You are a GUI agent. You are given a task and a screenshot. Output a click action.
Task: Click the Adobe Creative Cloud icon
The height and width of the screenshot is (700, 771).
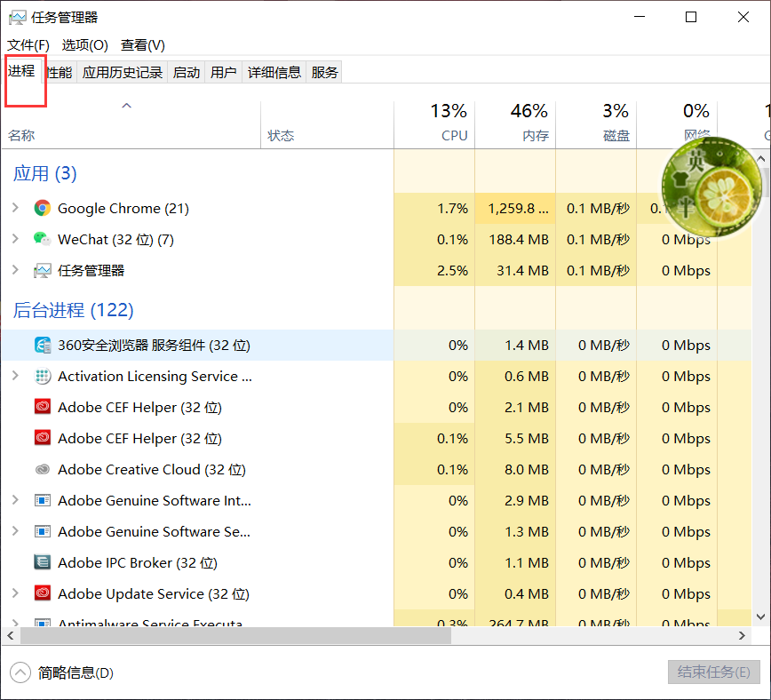pos(43,469)
